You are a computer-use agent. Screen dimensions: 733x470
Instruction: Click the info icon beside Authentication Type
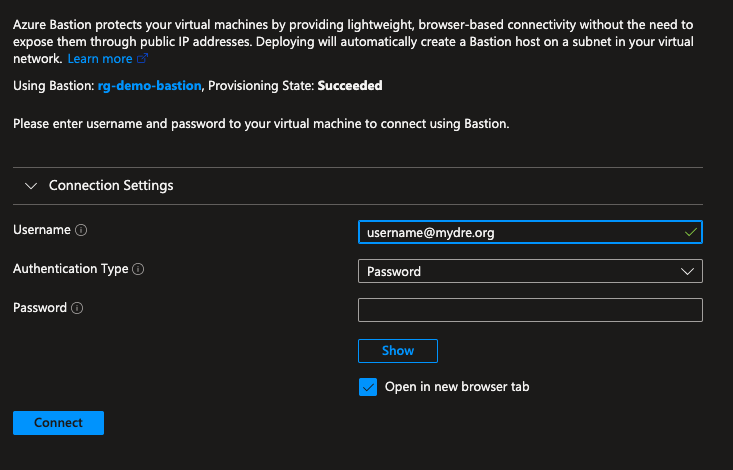coord(138,269)
